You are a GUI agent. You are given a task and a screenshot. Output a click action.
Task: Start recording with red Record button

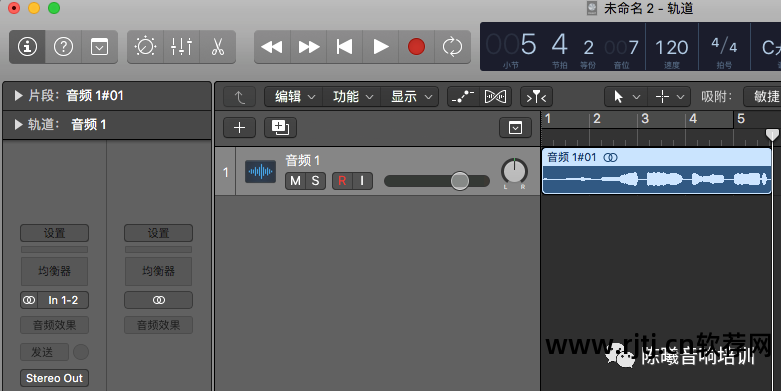416,47
